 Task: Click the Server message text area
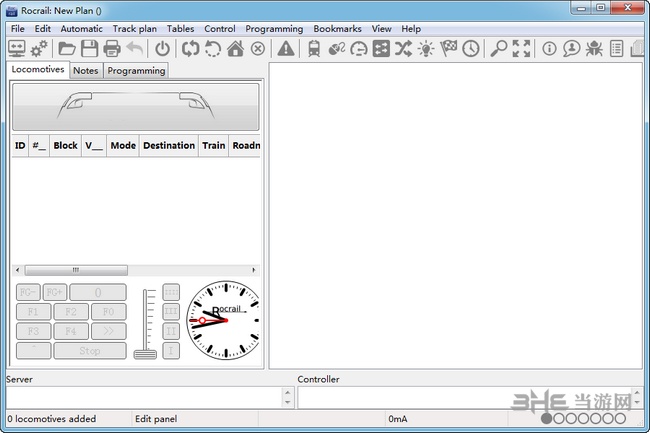[145, 397]
